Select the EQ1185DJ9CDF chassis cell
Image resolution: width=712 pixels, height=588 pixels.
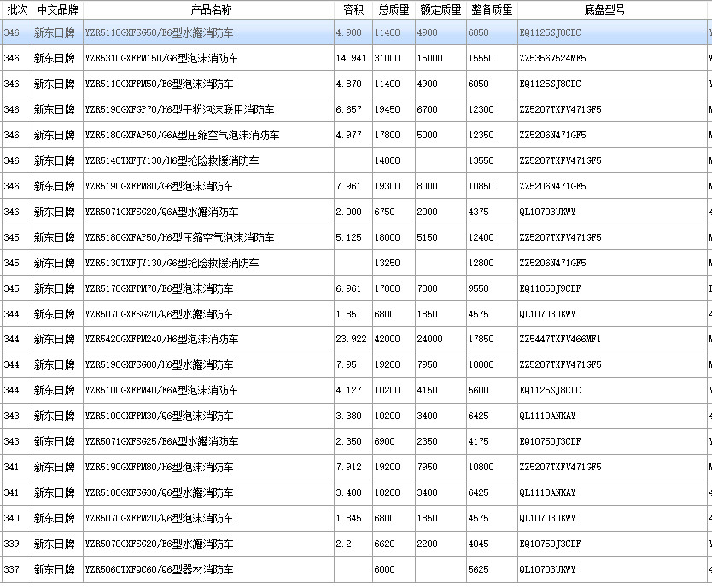551,288
